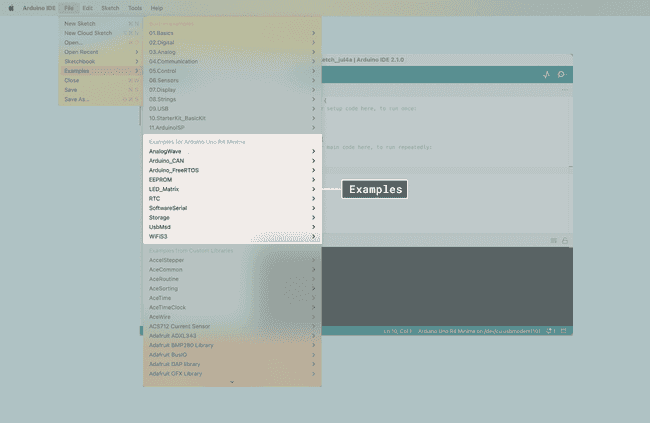The height and width of the screenshot is (423, 650).
Task: Click the Examples annotation label
Action: coord(375,189)
